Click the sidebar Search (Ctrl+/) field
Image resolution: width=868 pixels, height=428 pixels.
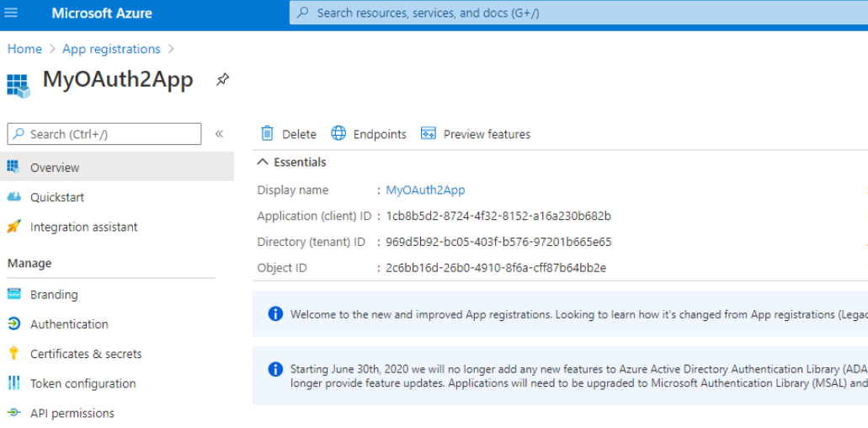(x=104, y=134)
